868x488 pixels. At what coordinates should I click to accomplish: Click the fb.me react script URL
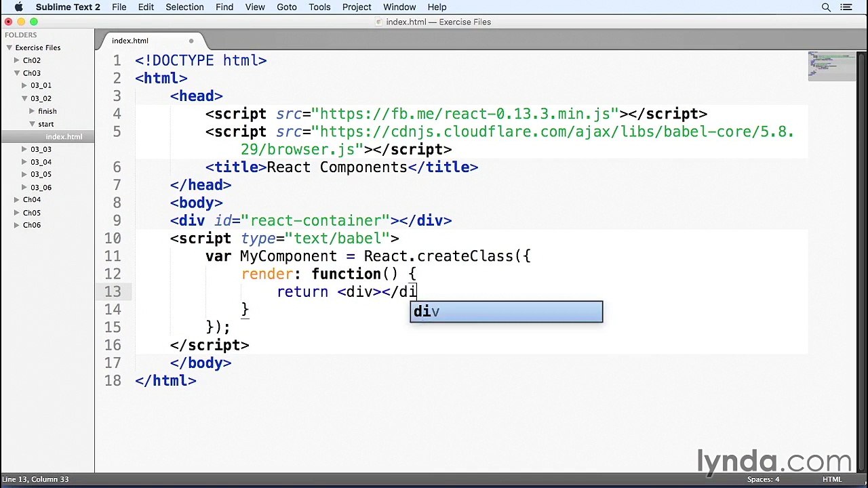coord(465,114)
